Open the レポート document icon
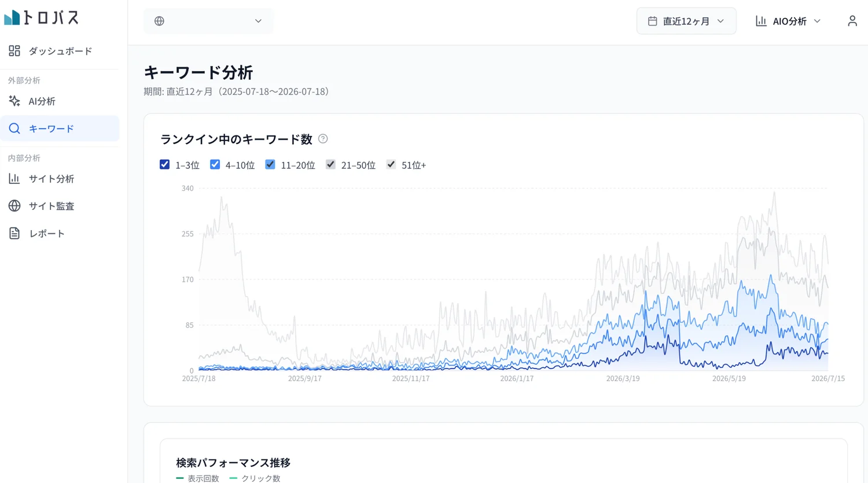 [14, 233]
